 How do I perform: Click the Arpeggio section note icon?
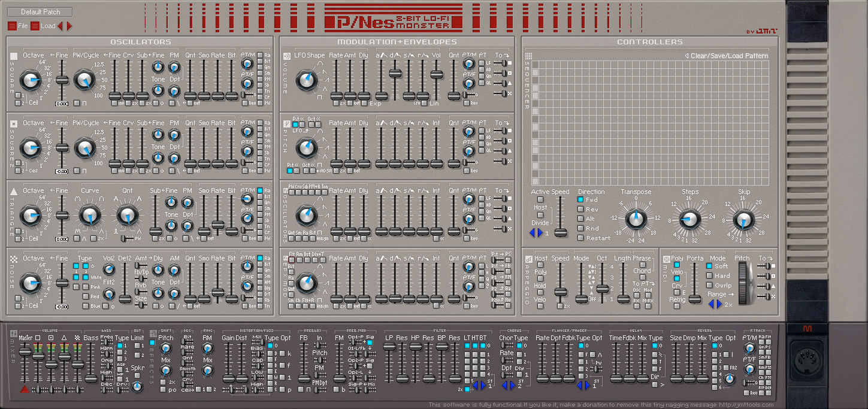click(528, 259)
